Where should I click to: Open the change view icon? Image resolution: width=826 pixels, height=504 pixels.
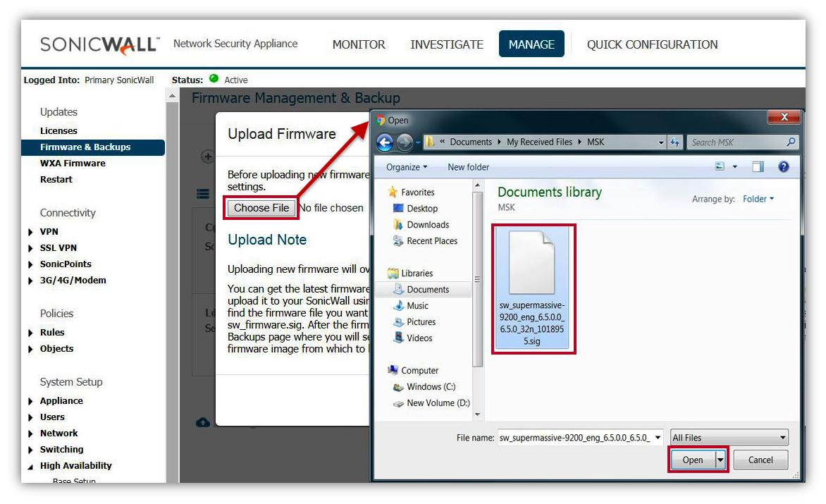pyautogui.click(x=720, y=167)
